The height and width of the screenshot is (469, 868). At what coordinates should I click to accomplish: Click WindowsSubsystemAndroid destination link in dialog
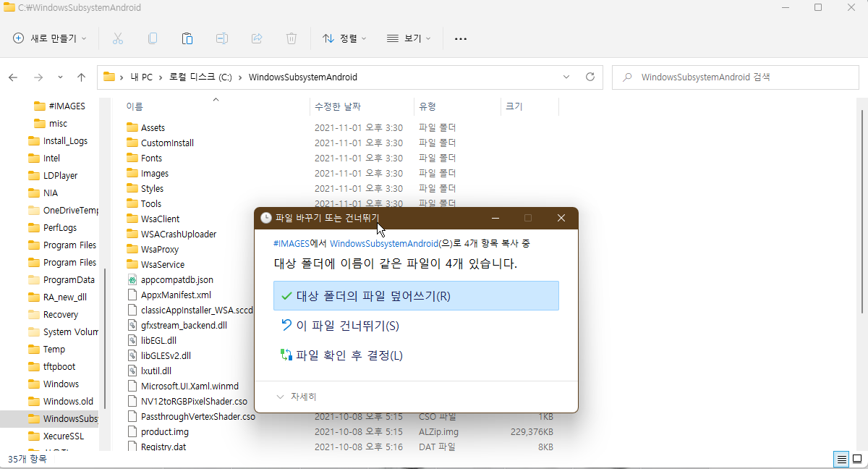coord(384,244)
